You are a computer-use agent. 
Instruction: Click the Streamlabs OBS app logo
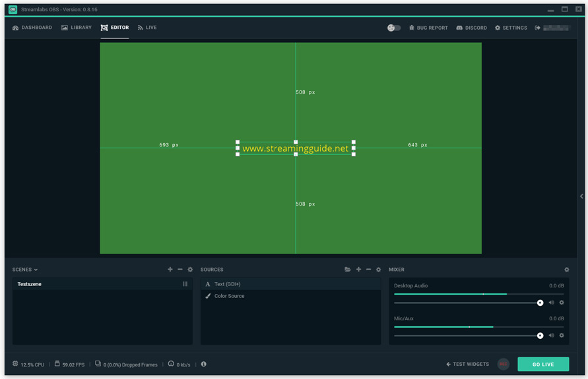pos(13,9)
